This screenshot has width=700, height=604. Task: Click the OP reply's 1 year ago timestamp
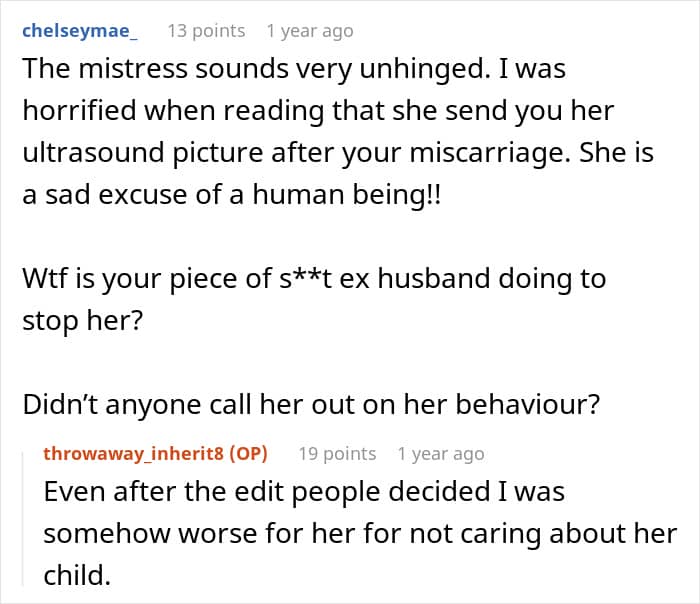(x=440, y=454)
